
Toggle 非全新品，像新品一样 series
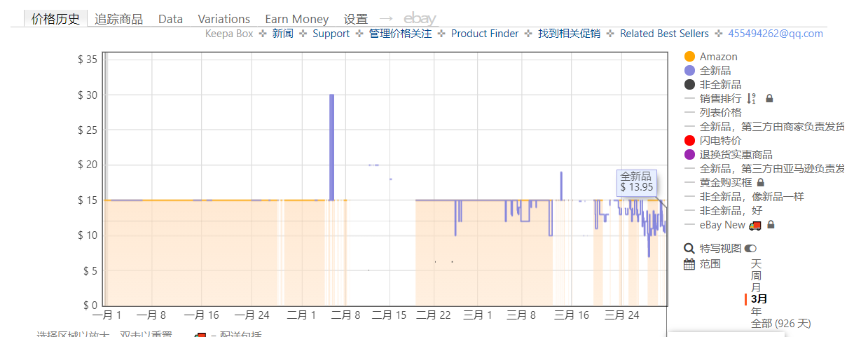(752, 197)
